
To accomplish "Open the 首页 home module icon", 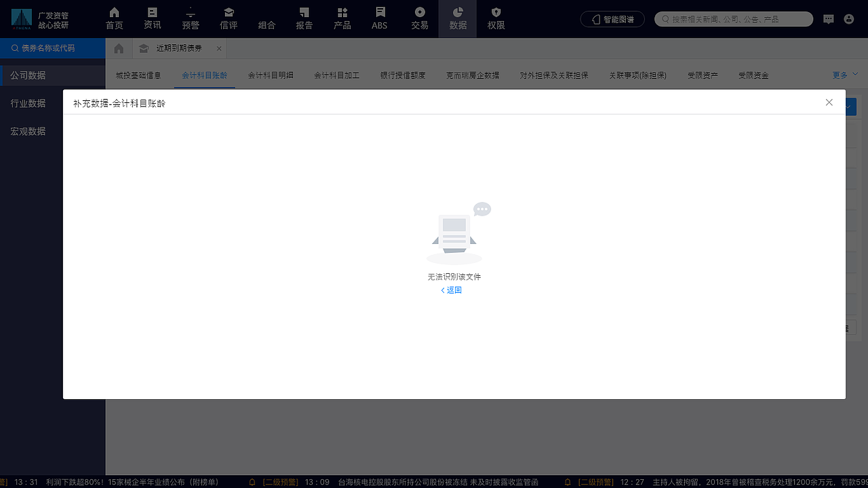I will click(114, 18).
